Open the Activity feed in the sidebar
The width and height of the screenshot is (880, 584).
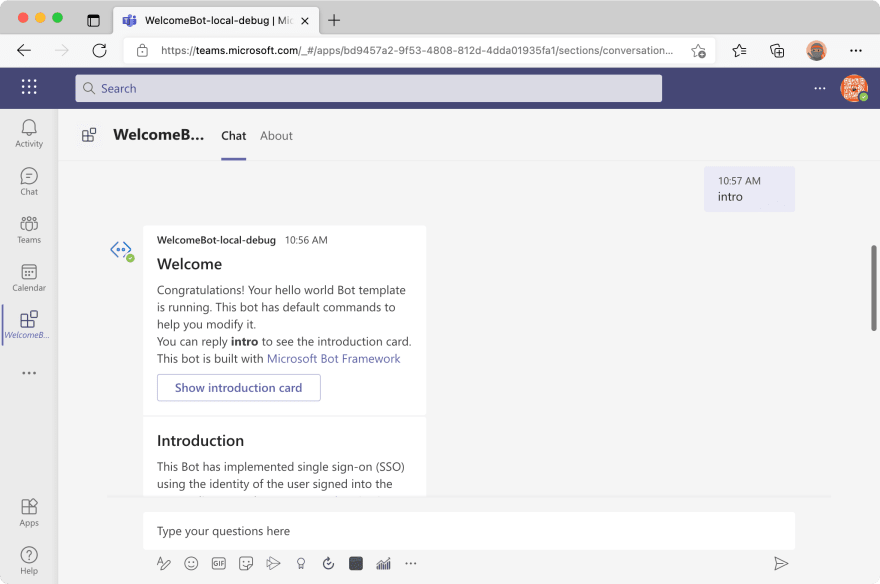pos(29,134)
